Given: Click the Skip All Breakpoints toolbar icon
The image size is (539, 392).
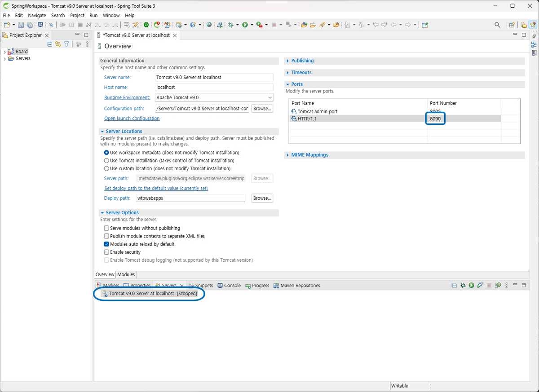Looking at the screenshot, I should point(51,25).
